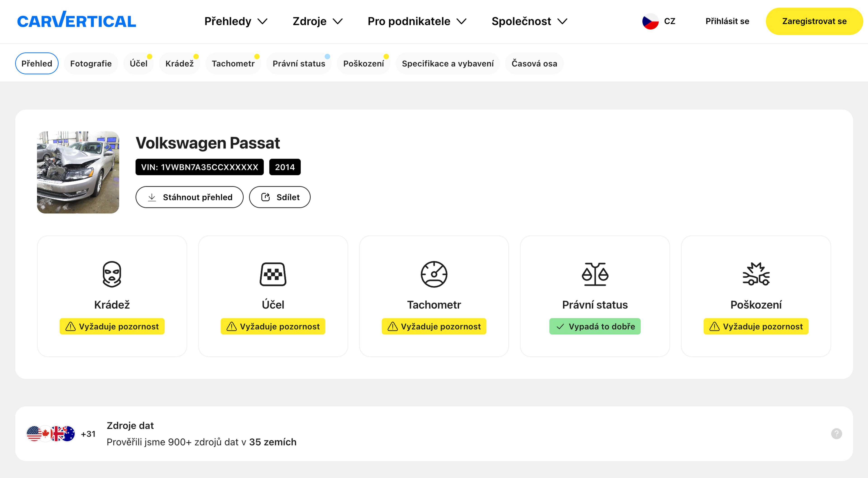
Task: Expand the Společnost menu chevron
Action: [x=562, y=21]
